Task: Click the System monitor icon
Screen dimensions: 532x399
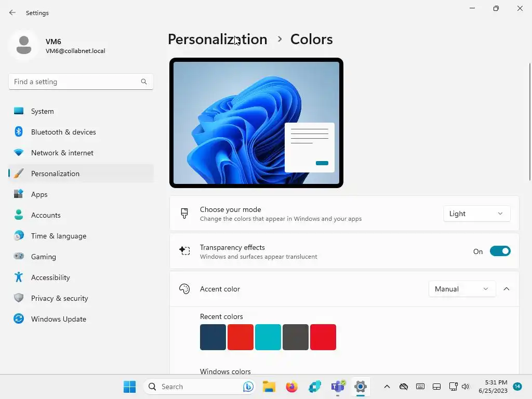Action: [x=19, y=111]
